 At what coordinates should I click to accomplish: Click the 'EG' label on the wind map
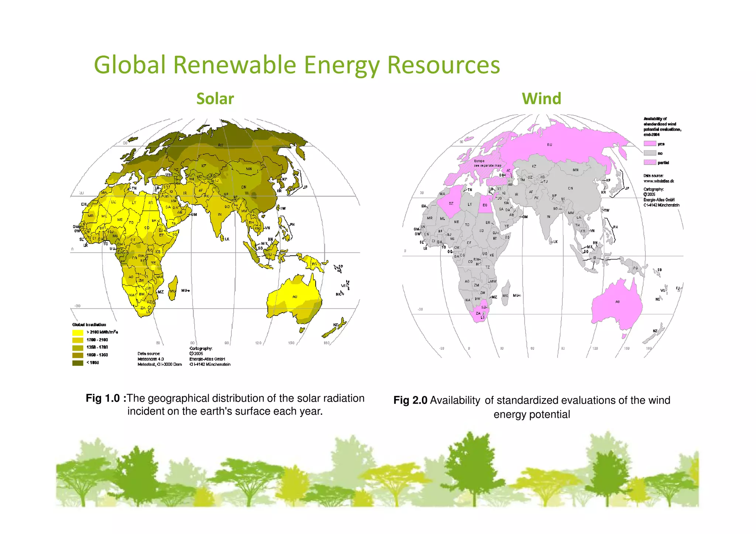[485, 205]
